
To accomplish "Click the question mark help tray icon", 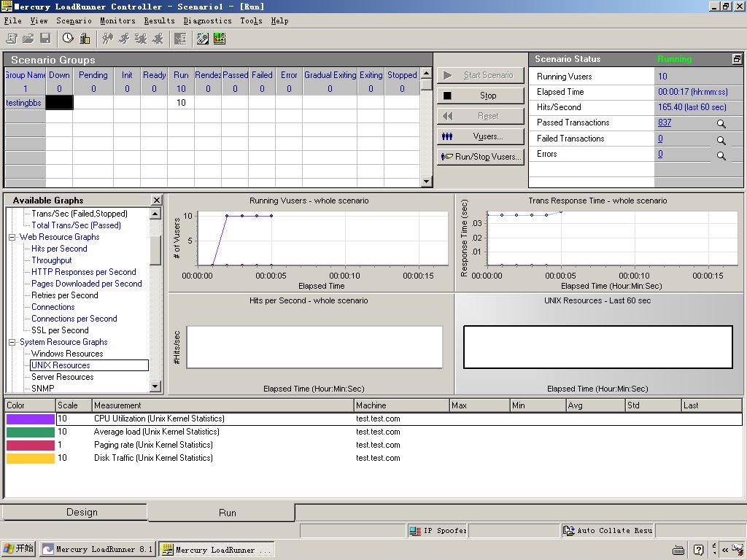I will (698, 550).
